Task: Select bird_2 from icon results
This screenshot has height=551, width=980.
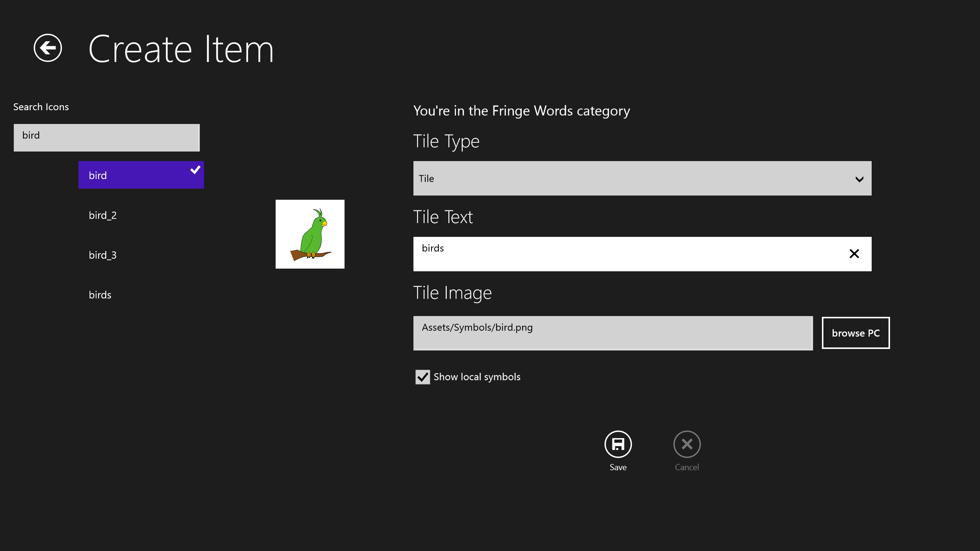Action: [103, 215]
